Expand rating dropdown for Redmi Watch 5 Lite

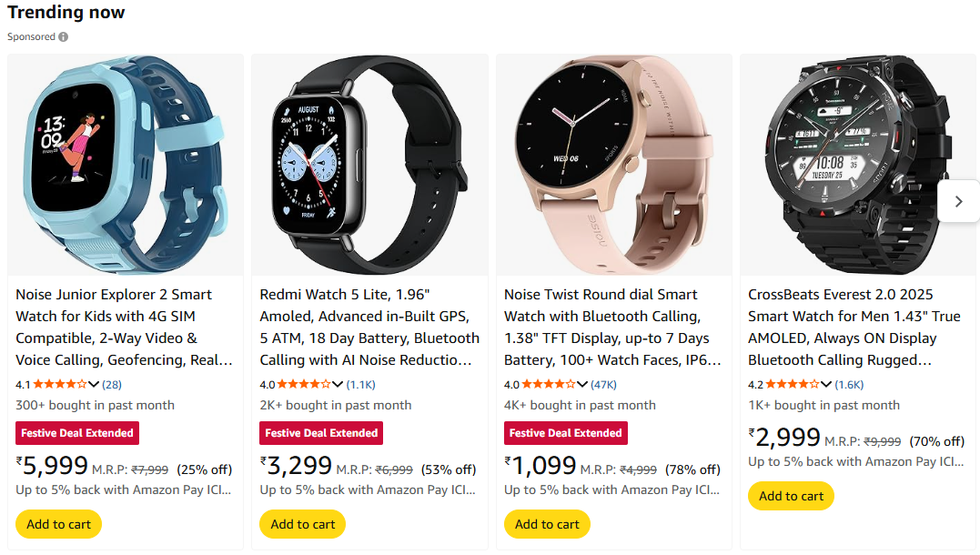(338, 384)
